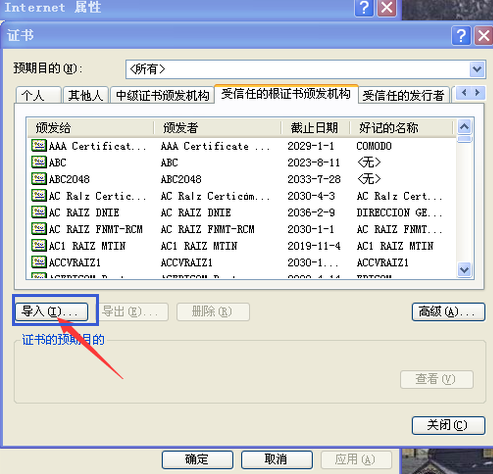493x474 pixels.
Task: Click certificate list scrollbar down arrow
Action: [464, 269]
